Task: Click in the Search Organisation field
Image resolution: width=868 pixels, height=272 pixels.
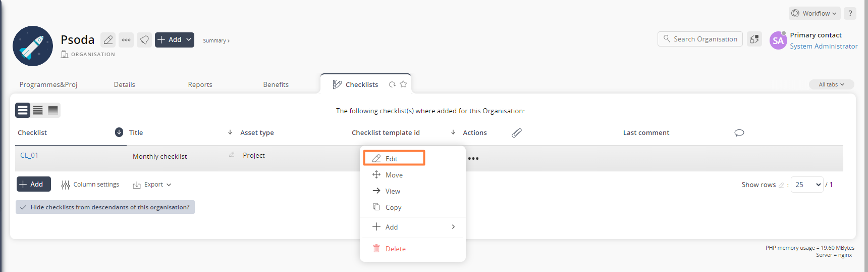Action: (700, 39)
